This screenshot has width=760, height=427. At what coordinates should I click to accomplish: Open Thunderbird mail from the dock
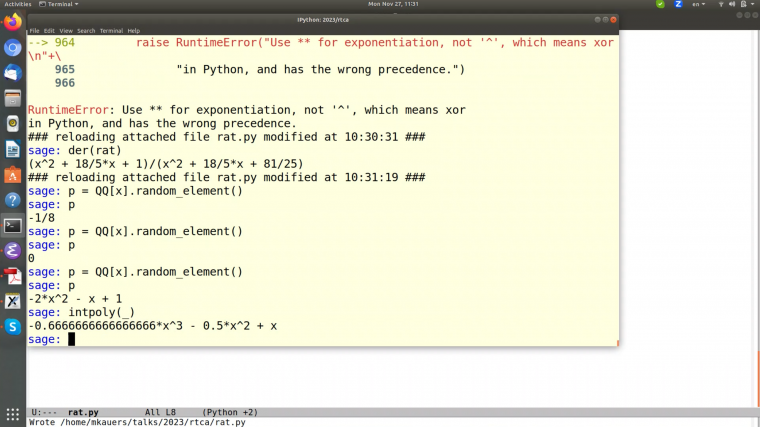tap(13, 72)
